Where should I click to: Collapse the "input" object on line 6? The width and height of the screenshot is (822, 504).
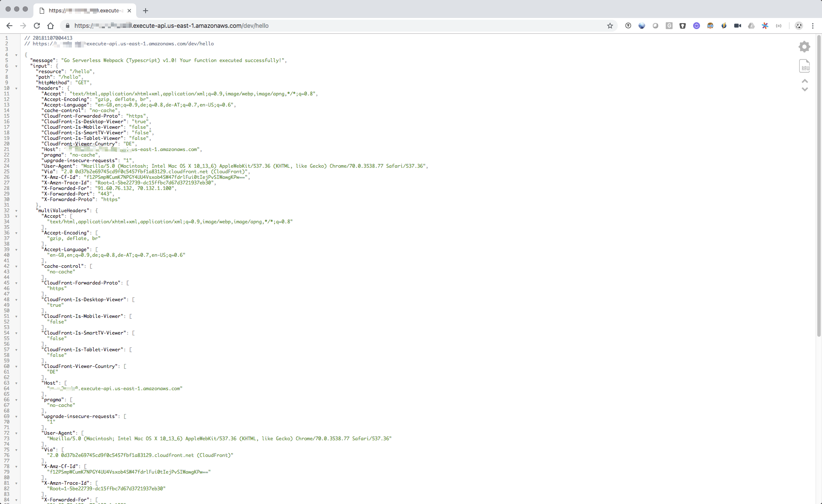[x=16, y=66]
